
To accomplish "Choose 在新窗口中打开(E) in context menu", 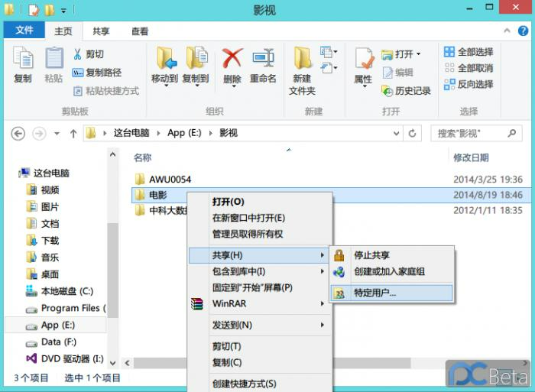I will coord(248,218).
